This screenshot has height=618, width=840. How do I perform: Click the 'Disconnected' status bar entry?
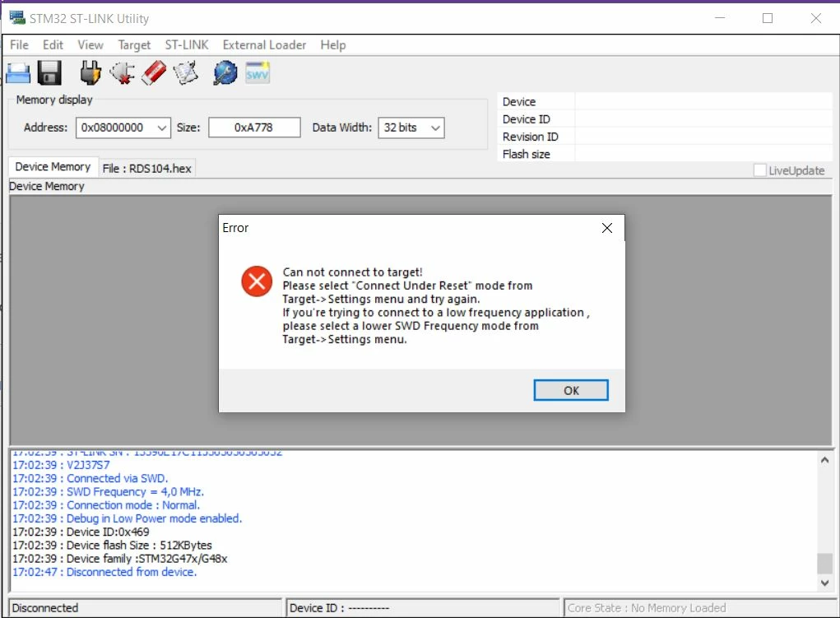click(x=145, y=608)
